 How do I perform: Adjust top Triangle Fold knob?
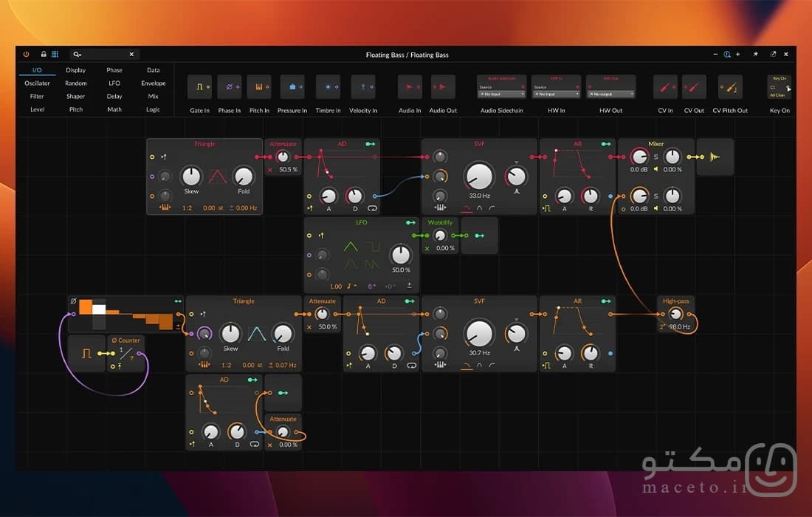coord(244,176)
